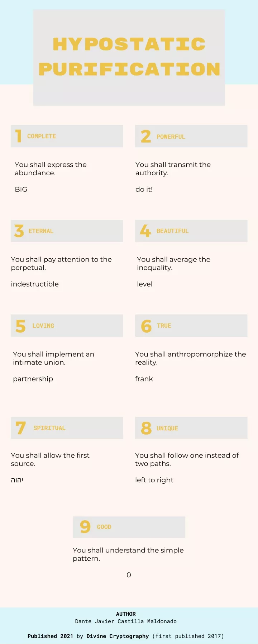Click the Hypostatic Purification title banner
This screenshot has height=644, width=258.
[x=129, y=57]
